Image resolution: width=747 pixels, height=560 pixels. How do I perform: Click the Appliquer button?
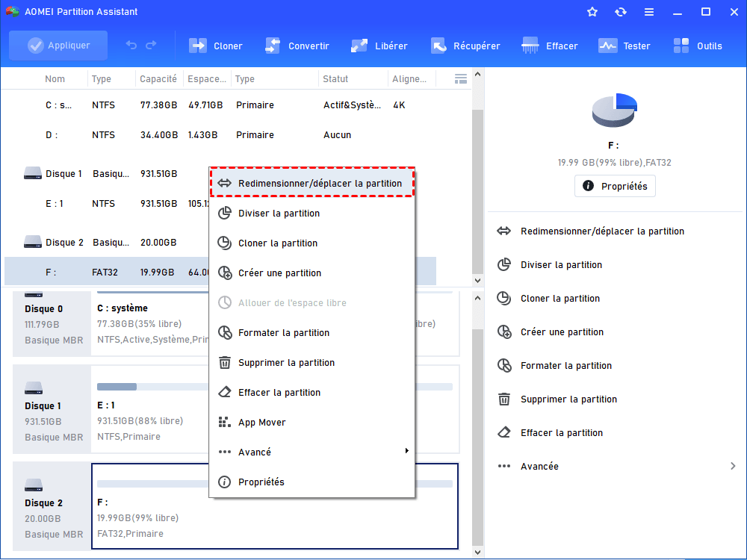58,46
